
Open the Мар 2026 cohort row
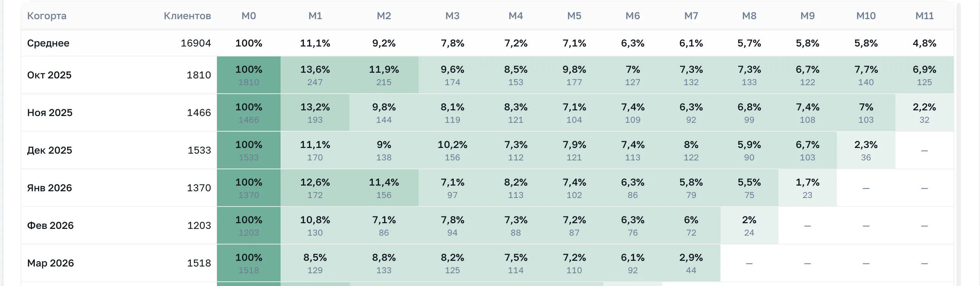[487, 263]
